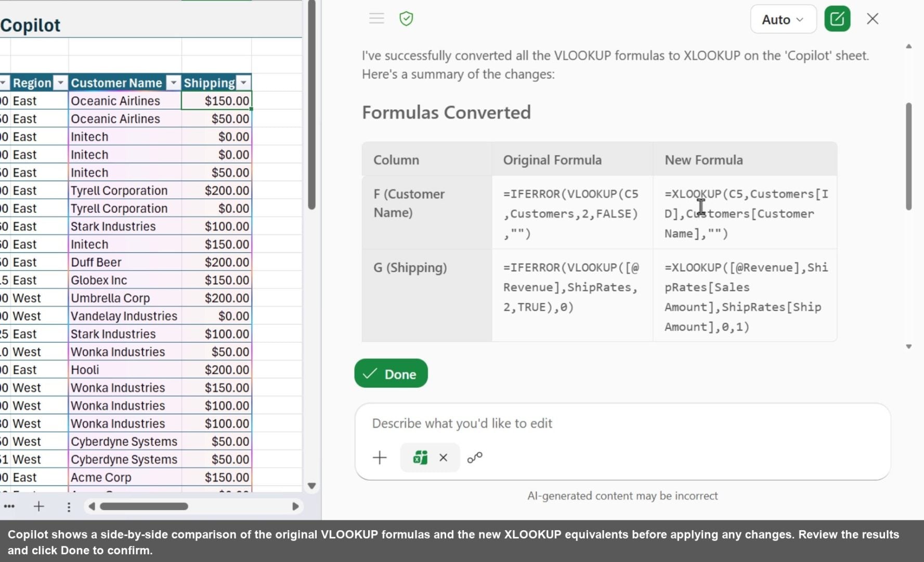
Task: Click the link reference icon in the prompt box
Action: click(475, 457)
